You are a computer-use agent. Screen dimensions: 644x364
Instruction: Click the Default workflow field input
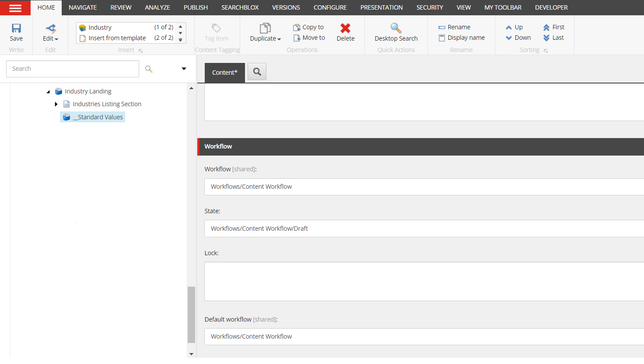424,336
